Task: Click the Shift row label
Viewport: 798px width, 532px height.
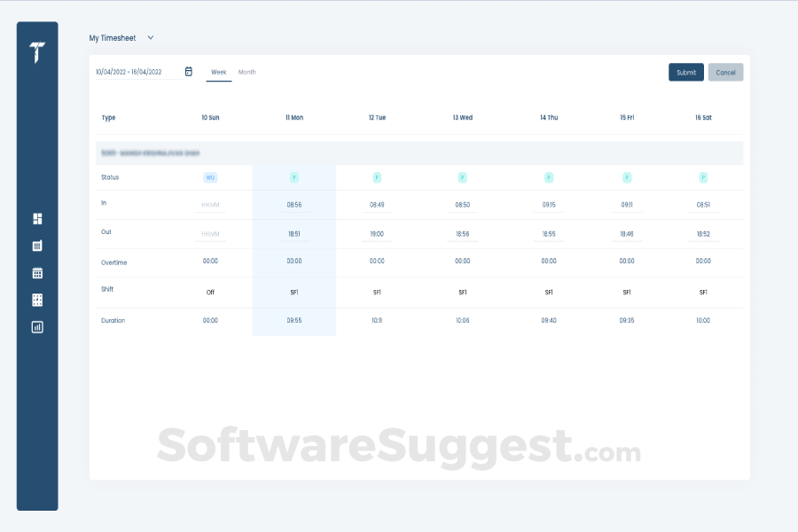Action: [107, 289]
